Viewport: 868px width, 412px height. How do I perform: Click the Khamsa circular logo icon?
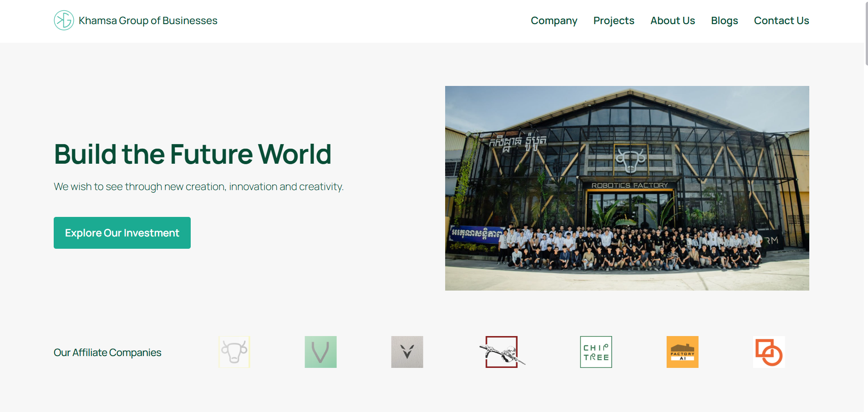coord(64,20)
